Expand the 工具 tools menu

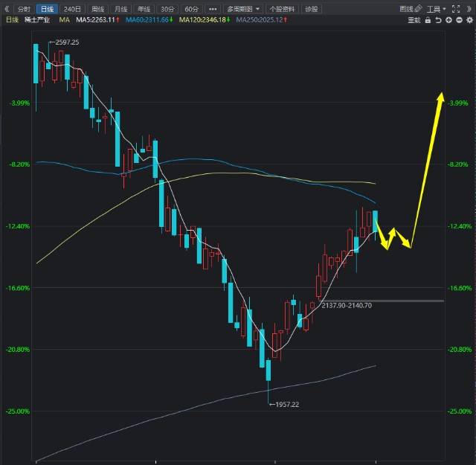(x=437, y=9)
